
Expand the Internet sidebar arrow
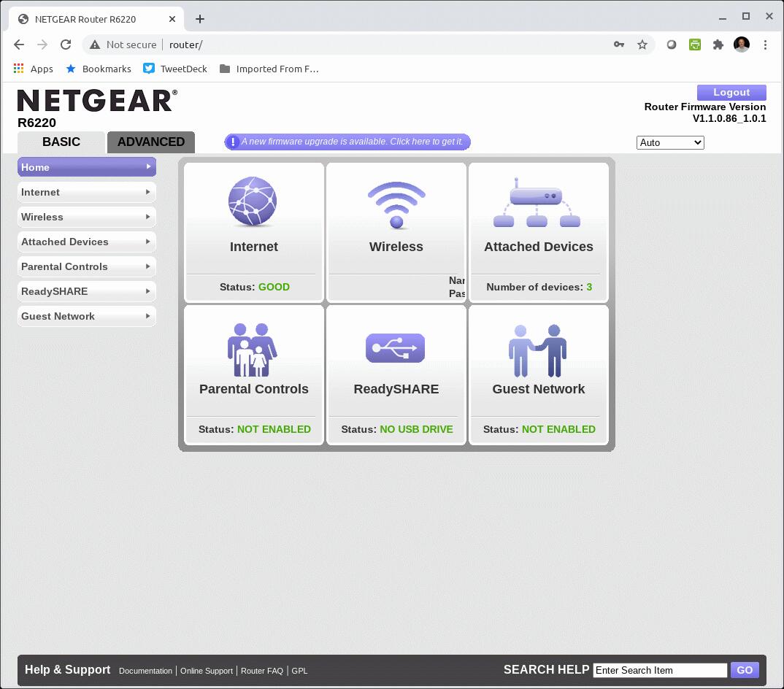point(148,192)
